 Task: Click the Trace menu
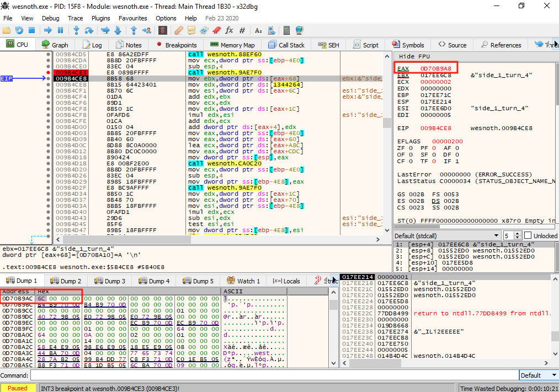[x=75, y=18]
